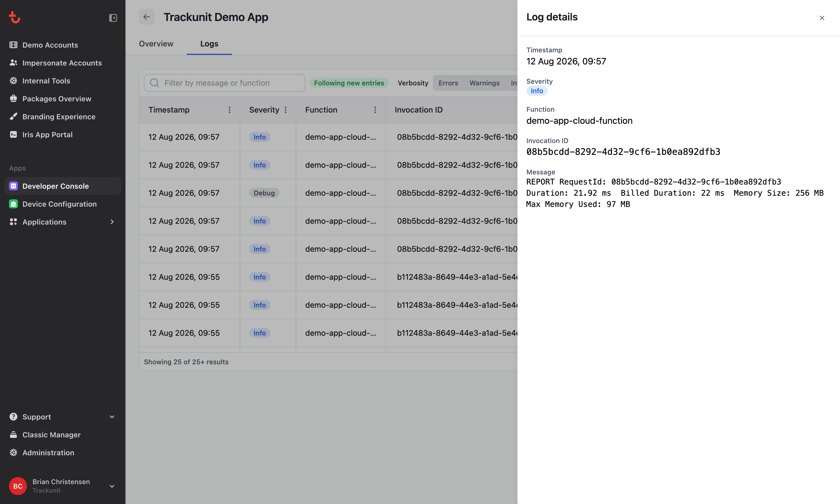Click the Demo Accounts table icon

pyautogui.click(x=13, y=45)
